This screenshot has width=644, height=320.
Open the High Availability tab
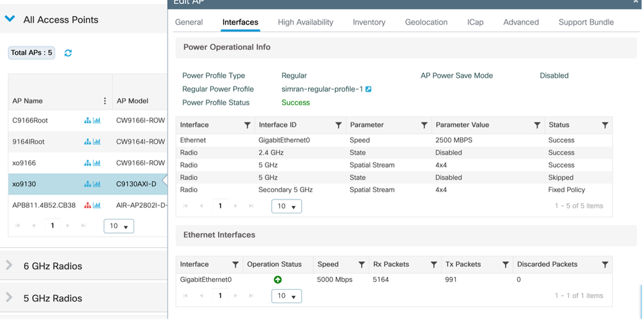(306, 22)
